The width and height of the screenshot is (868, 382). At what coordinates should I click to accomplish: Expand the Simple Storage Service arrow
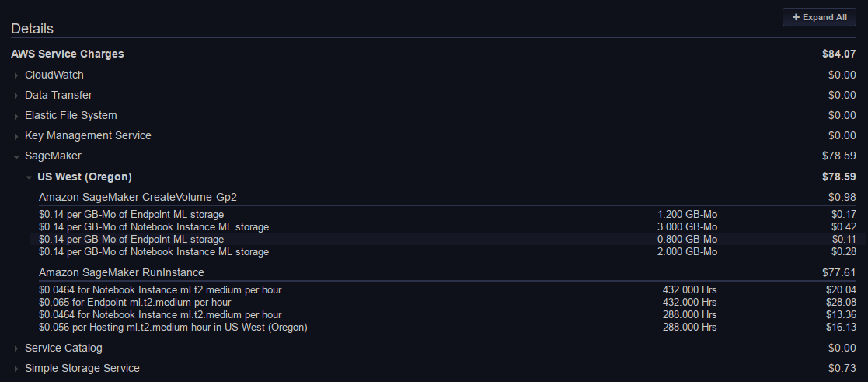[16, 369]
